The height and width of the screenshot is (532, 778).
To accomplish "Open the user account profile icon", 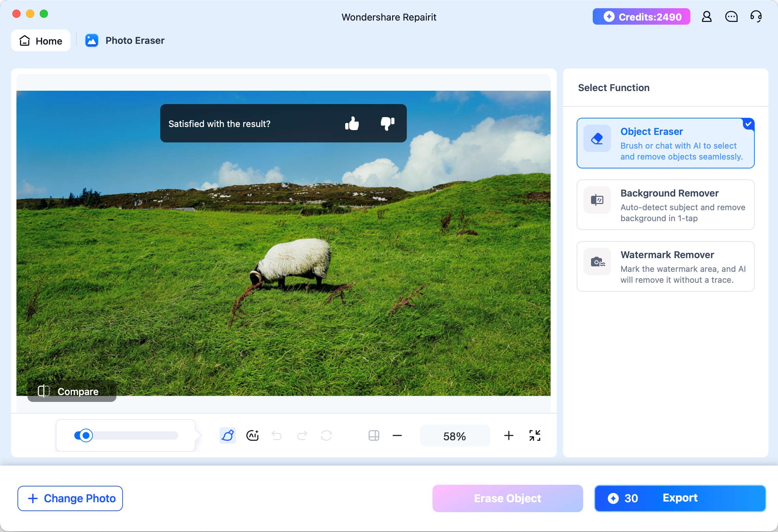I will click(707, 16).
